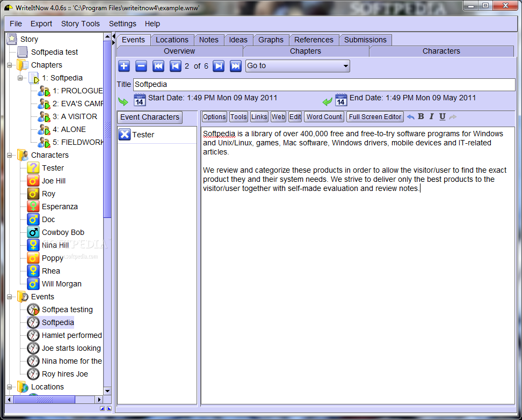Go to the previous event record
Image resolution: width=522 pixels, height=420 pixels.
[175, 66]
